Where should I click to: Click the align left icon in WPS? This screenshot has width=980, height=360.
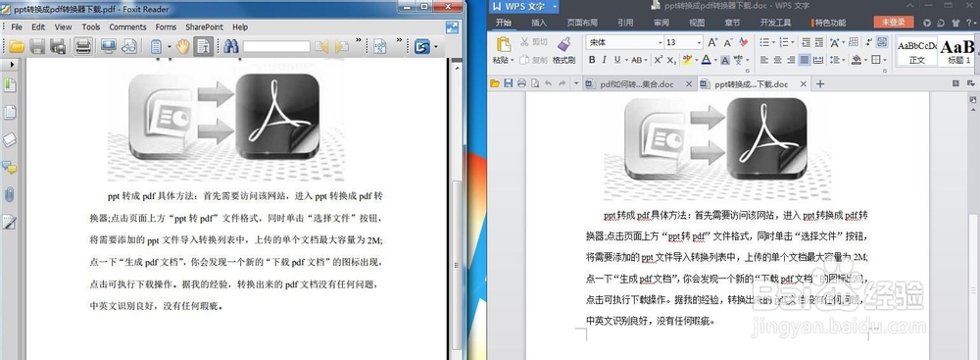click(x=764, y=60)
